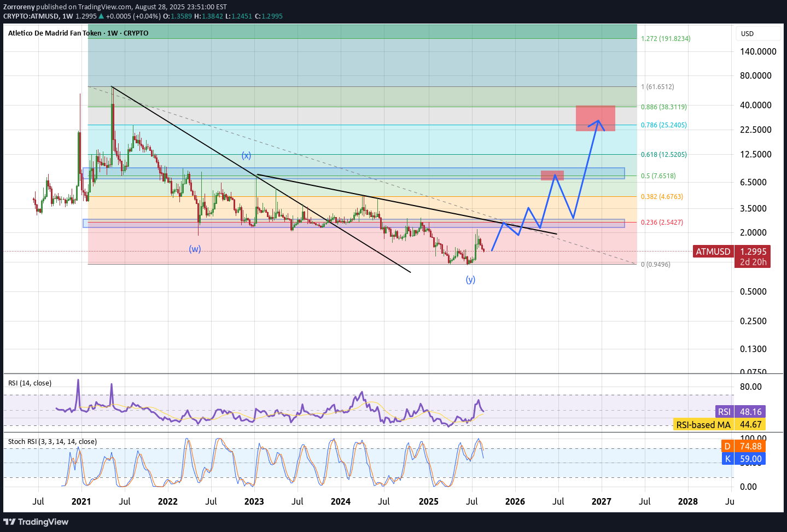This screenshot has width=787, height=532.
Task: Click 0.2500 on the price axis
Action: 753,321
